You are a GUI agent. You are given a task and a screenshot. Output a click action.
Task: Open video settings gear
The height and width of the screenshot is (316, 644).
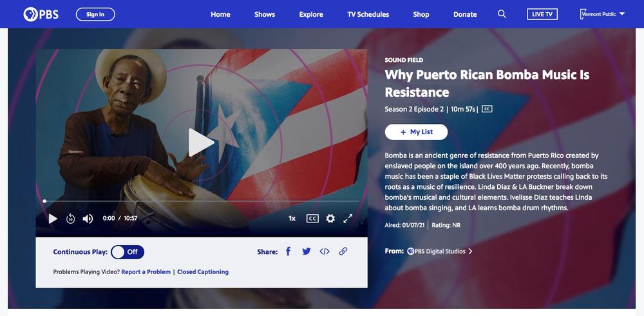point(330,219)
